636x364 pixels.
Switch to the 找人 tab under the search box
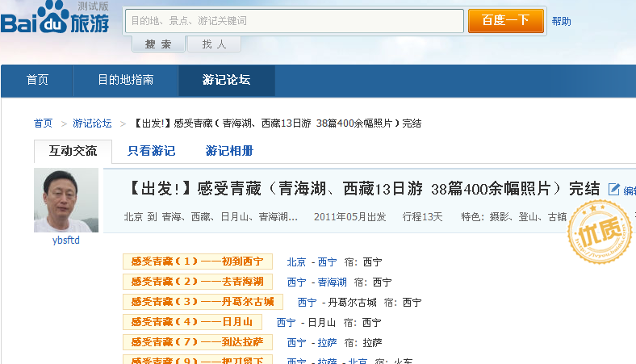click(214, 44)
